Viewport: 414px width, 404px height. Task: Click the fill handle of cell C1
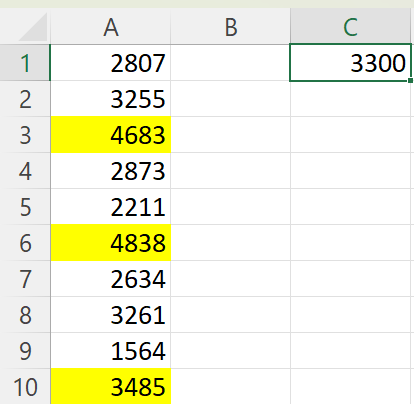coord(410,80)
